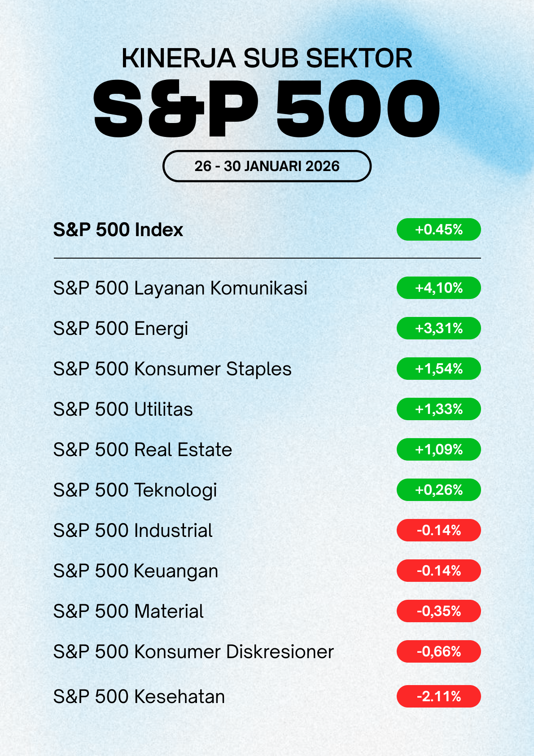This screenshot has width=534, height=756.
Task: Click the +1,09% Real Estate badge
Action: click(x=438, y=450)
